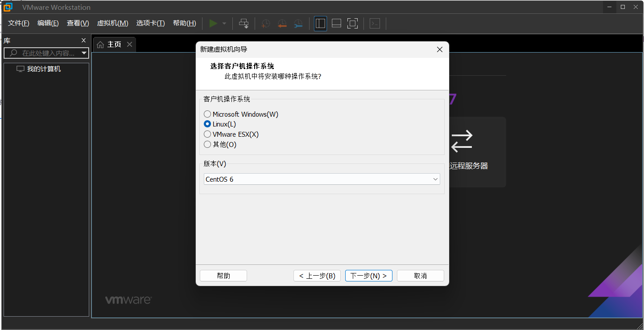Open the 选项卡(T) menu
Image resolution: width=644 pixels, height=330 pixels.
(x=151, y=23)
